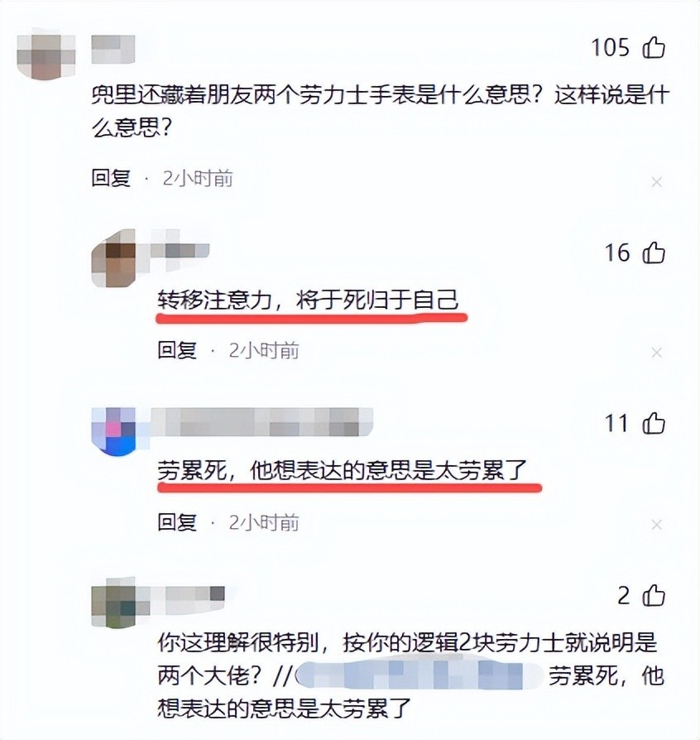Like the comment with 105 likes

[654, 47]
